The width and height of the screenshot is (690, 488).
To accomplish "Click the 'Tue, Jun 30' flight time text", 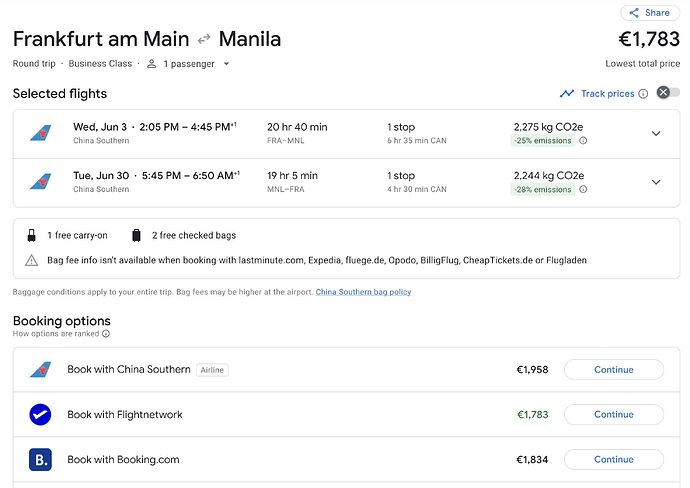I will pos(156,176).
